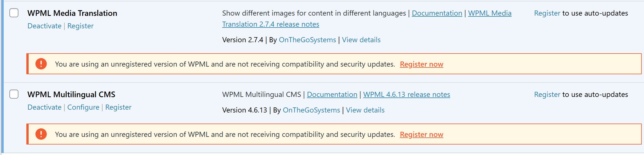
Task: Click Register now in Media Translation warning
Action: tap(421, 64)
